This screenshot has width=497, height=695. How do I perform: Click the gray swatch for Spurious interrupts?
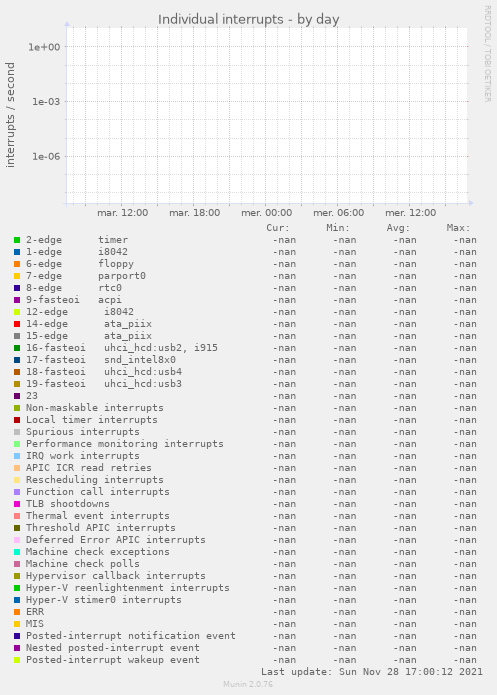(x=17, y=432)
